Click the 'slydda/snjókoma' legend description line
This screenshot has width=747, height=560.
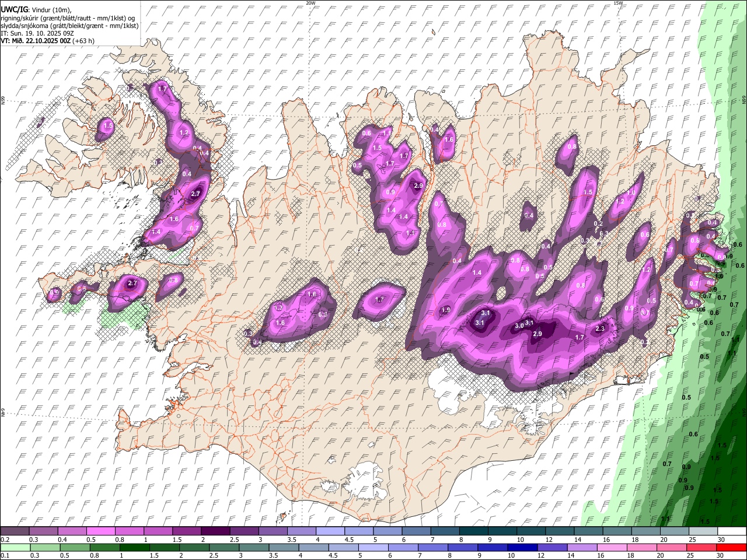(x=69, y=26)
